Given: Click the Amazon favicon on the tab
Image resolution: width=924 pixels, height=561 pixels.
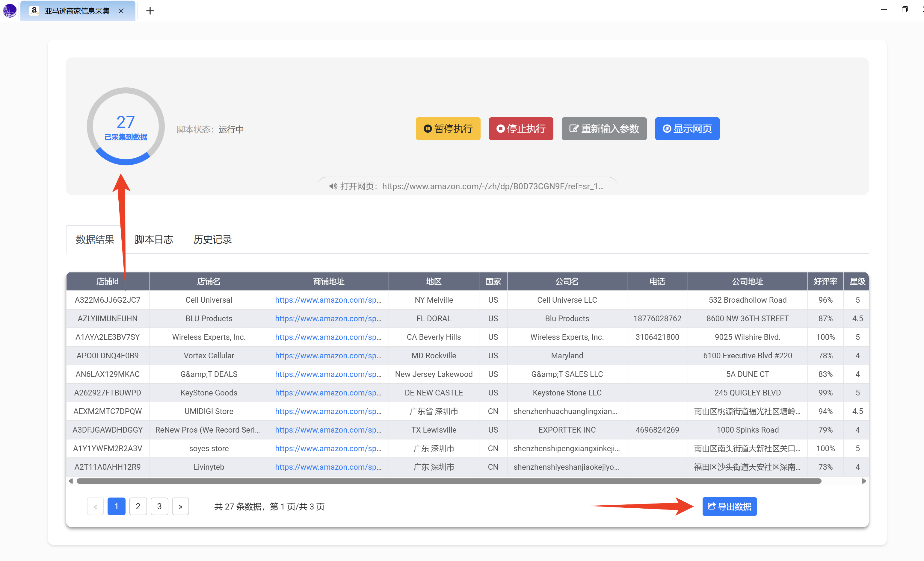Looking at the screenshot, I should (34, 10).
